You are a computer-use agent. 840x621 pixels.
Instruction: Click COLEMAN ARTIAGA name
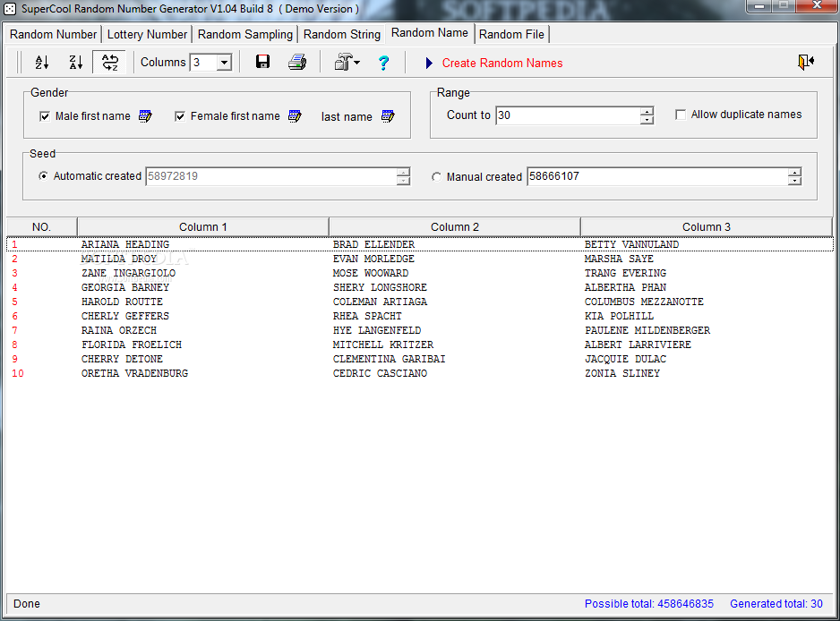[x=380, y=302]
